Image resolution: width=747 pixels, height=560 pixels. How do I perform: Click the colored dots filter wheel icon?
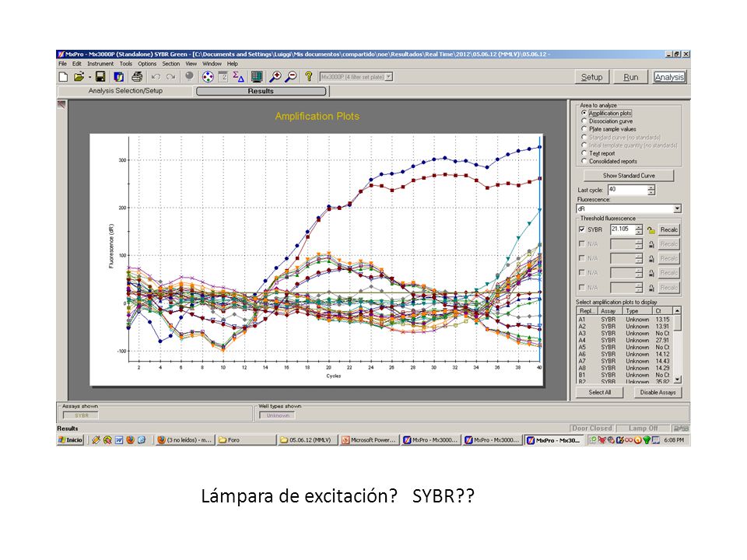pos(208,77)
